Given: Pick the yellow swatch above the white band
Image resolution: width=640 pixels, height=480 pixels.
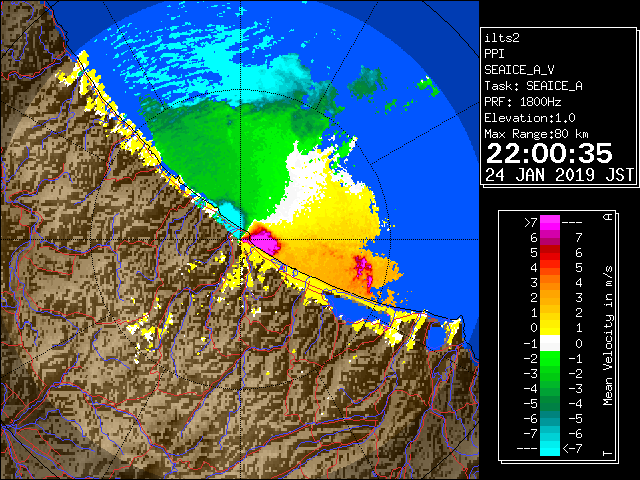Looking at the screenshot, I should click(x=550, y=328).
